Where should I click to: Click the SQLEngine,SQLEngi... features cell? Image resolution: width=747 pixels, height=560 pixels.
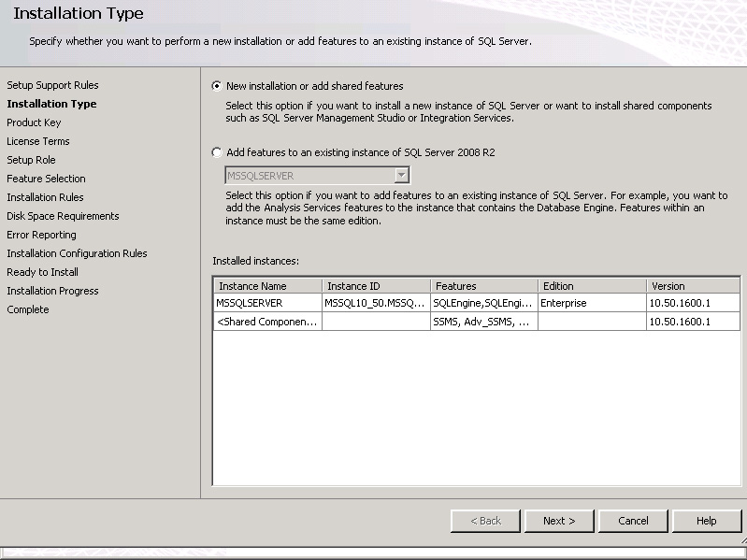(484, 303)
